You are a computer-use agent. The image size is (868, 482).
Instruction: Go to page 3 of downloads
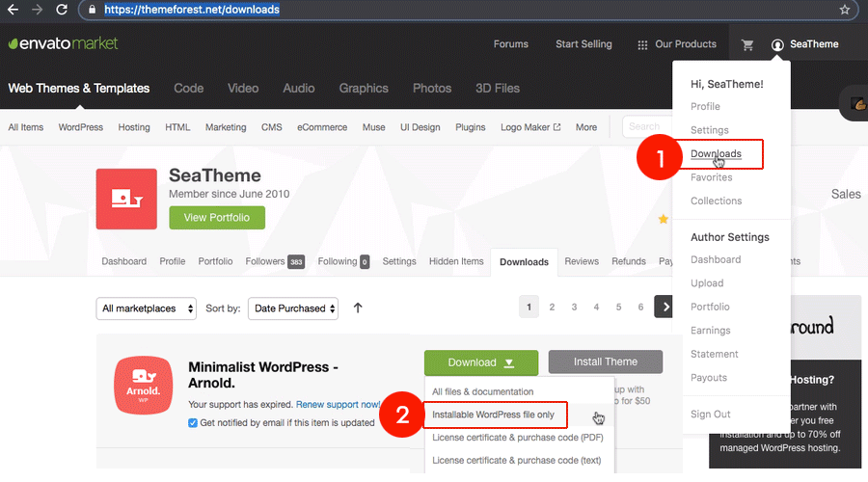tap(574, 308)
